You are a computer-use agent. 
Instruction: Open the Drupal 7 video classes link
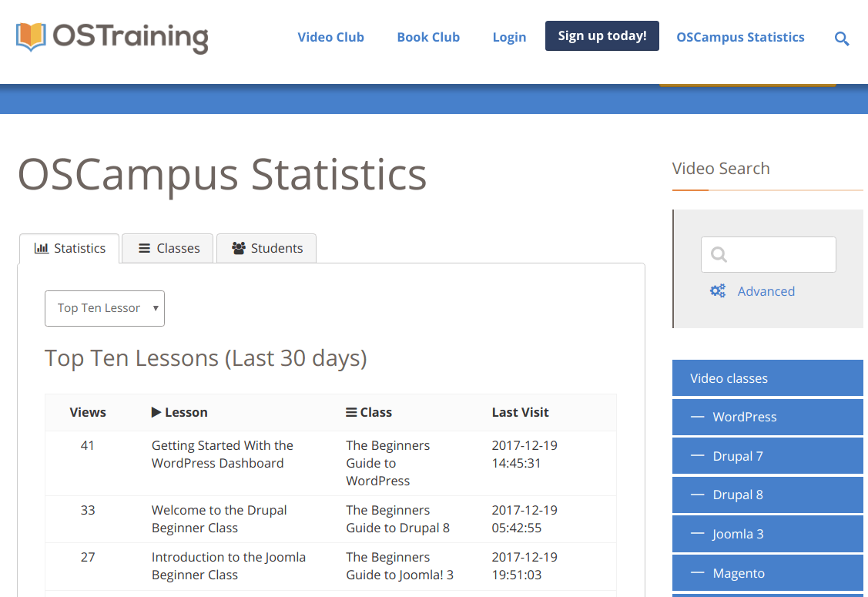point(767,456)
